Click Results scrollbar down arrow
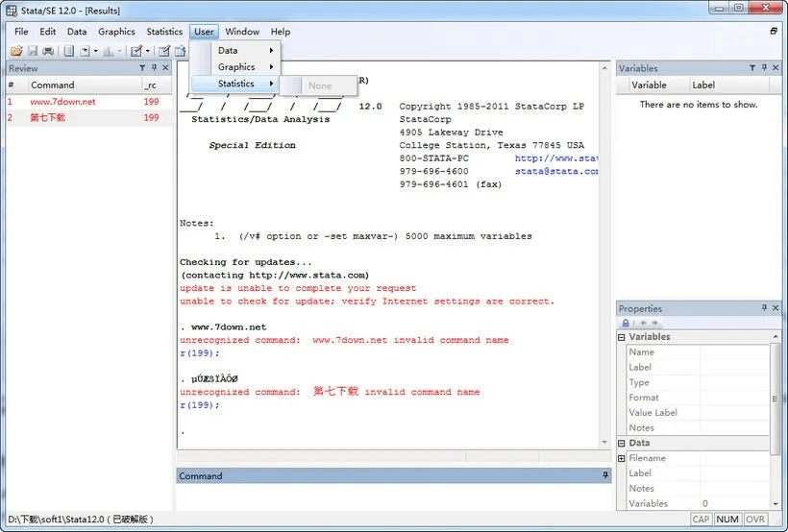The image size is (788, 532). click(604, 443)
